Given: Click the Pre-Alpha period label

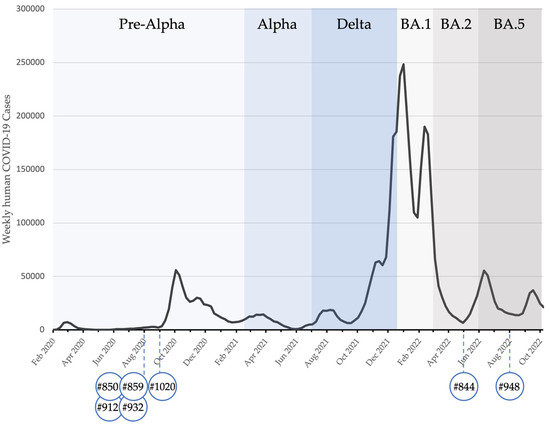Looking at the screenshot, I should coord(152,24).
